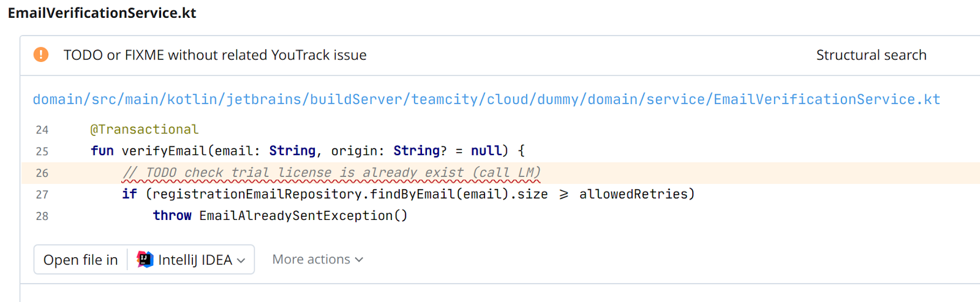
Task: Select the TODO or FIXME problem title
Action: (215, 55)
